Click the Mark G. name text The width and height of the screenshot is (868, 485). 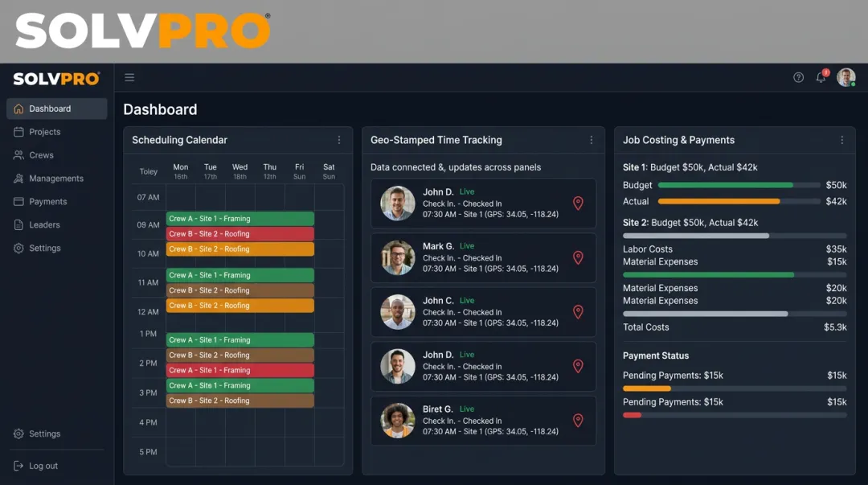pyautogui.click(x=439, y=246)
